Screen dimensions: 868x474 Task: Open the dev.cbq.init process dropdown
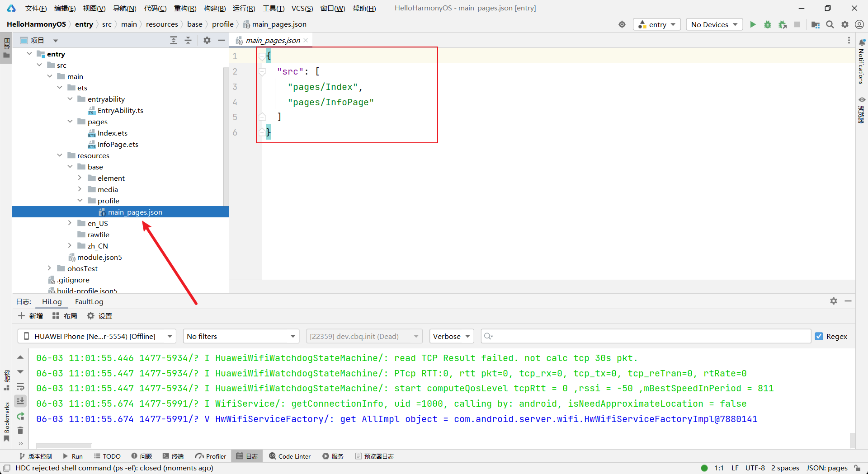click(364, 336)
